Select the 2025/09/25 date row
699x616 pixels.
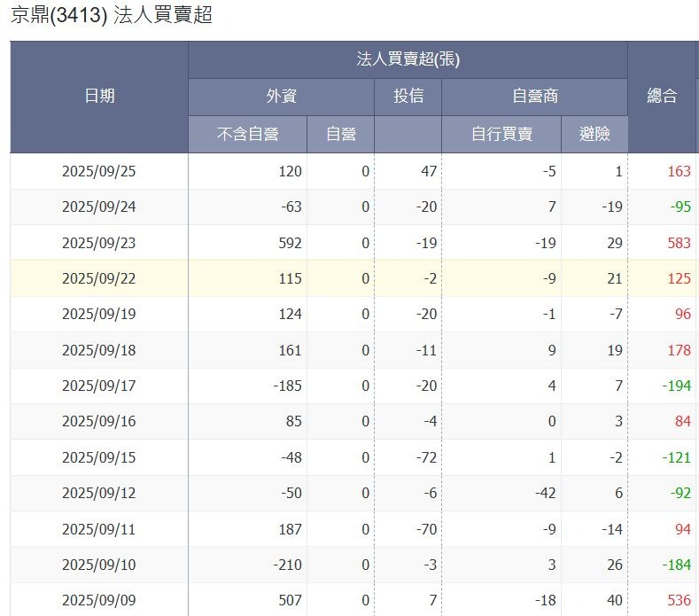click(x=99, y=172)
